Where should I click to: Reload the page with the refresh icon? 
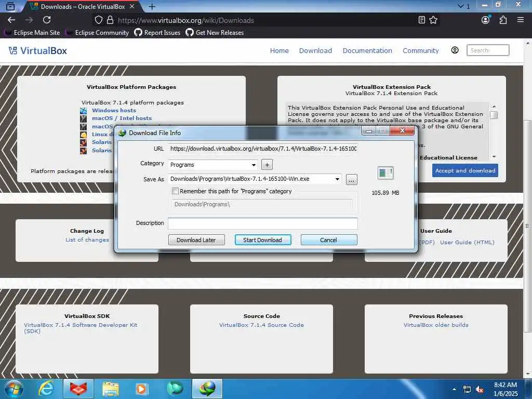click(x=47, y=20)
